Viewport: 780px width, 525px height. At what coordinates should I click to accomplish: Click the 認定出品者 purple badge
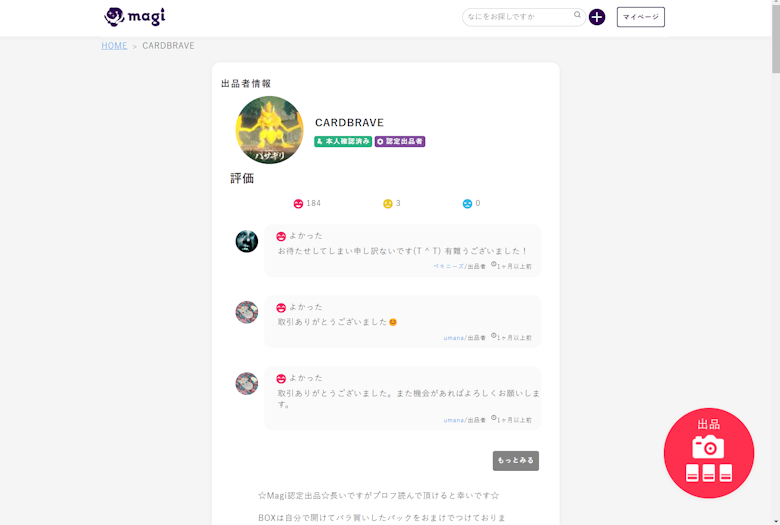400,141
